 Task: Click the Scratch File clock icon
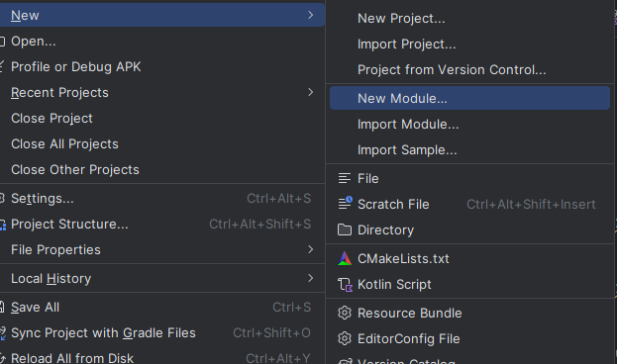(x=345, y=203)
